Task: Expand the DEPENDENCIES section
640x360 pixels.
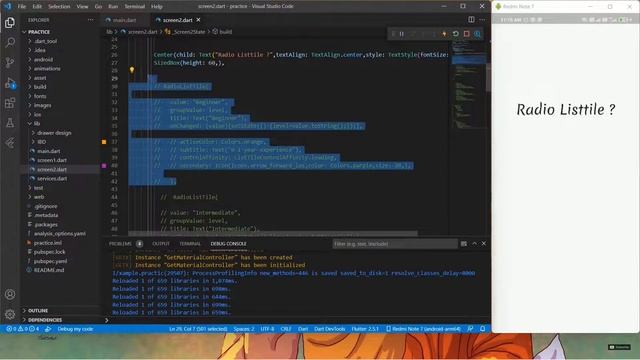Action: click(x=45, y=320)
